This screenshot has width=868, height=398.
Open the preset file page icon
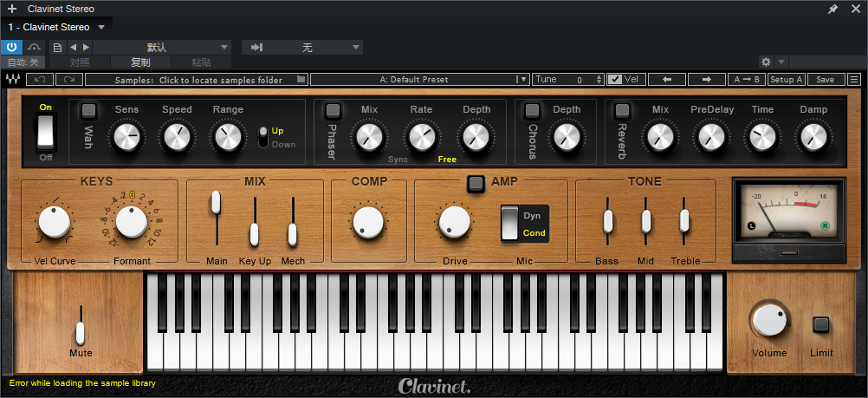point(57,47)
